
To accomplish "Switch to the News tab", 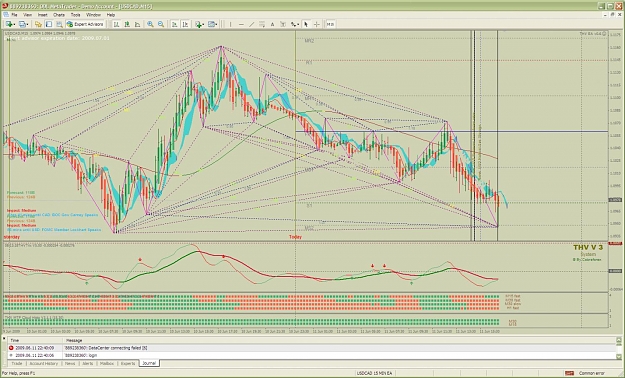I will tap(70, 364).
